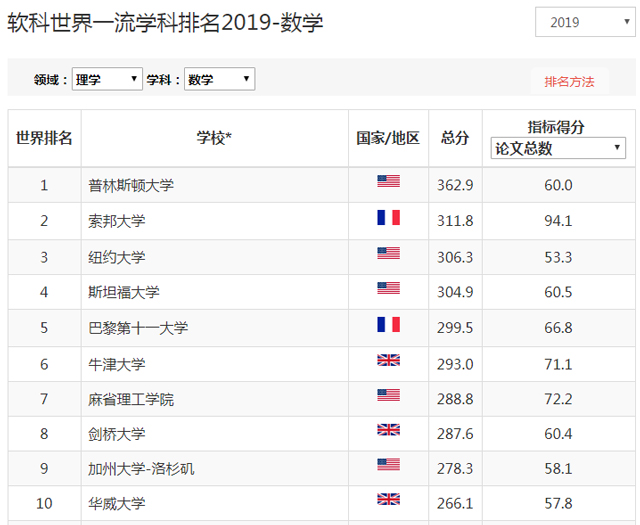Viewport: 640px width, 525px height.
Task: Open 麻省理工学院 school link
Action: [x=131, y=399]
